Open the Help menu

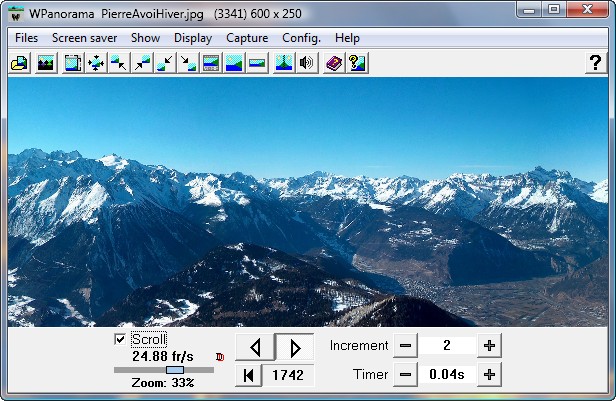click(x=347, y=38)
